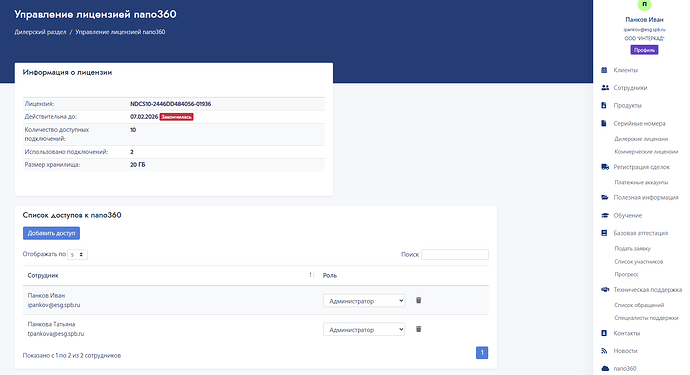
Task: Open Платежные аккаунты submenu item
Action: pos(641,182)
